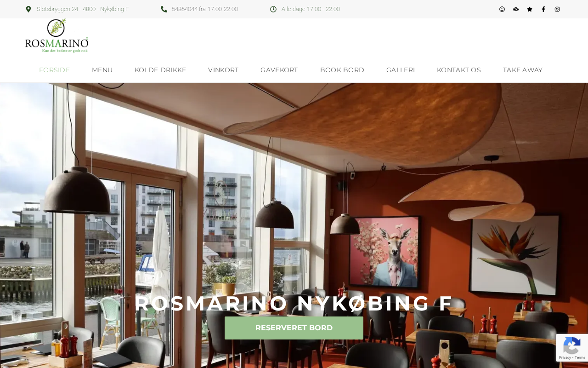The image size is (588, 368).
Task: Open the smiley rating icon link
Action: (x=502, y=9)
